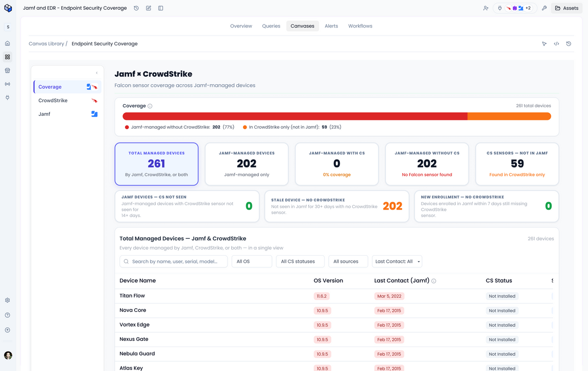The width and height of the screenshot is (588, 371).
Task: Open the user avatar profile
Action: (x=8, y=355)
